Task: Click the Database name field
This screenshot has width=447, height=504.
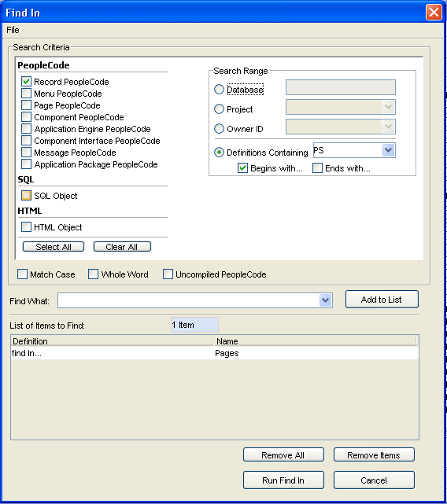Action: (x=341, y=87)
